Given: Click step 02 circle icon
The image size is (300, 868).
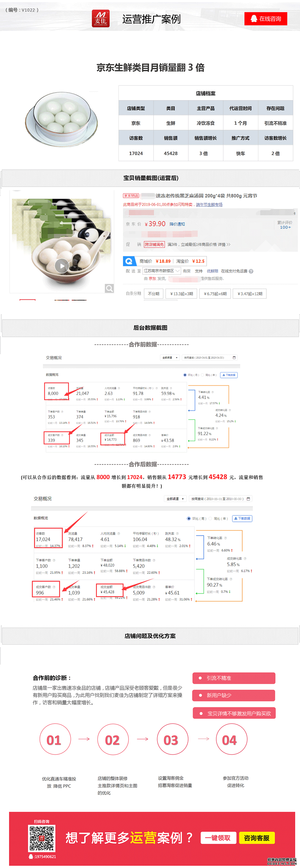Looking at the screenshot, I should 113,739.
